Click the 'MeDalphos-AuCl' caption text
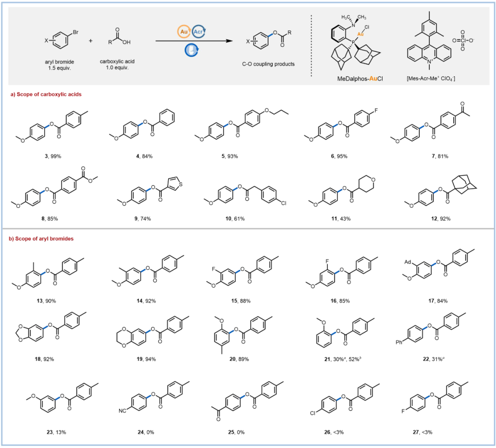Image resolution: width=496 pixels, height=448 pixels. (x=360, y=79)
